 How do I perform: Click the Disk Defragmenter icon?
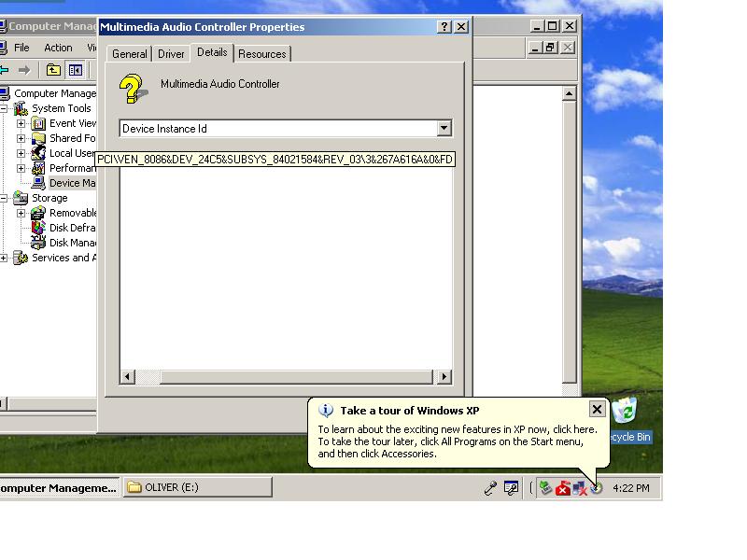click(38, 228)
